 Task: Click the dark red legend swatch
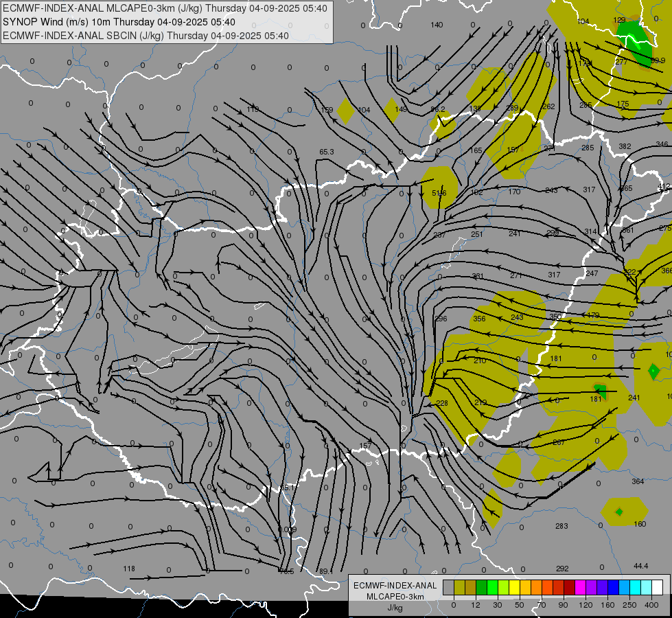pos(570,588)
